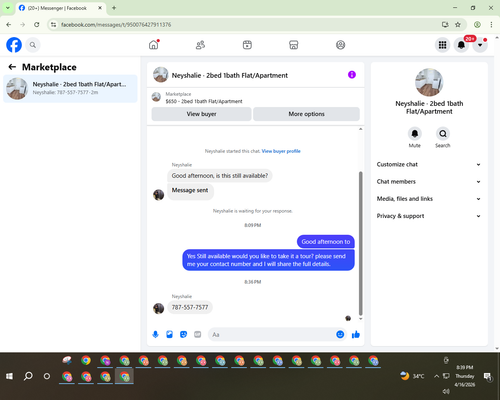Open Marketplace store icon in top navigation
This screenshot has height=400, width=500.
[294, 45]
